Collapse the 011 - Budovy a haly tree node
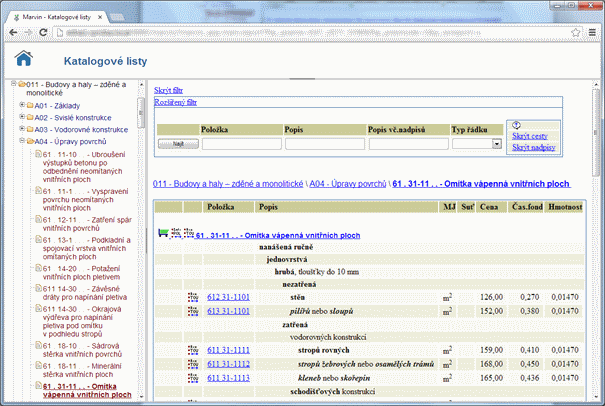Viewport: 605px width, 406px height. (x=14, y=83)
